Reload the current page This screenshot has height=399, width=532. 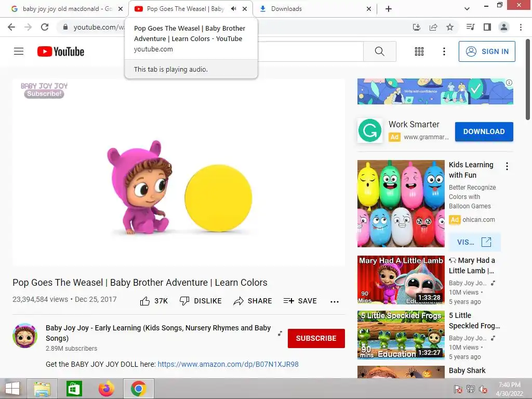(45, 27)
